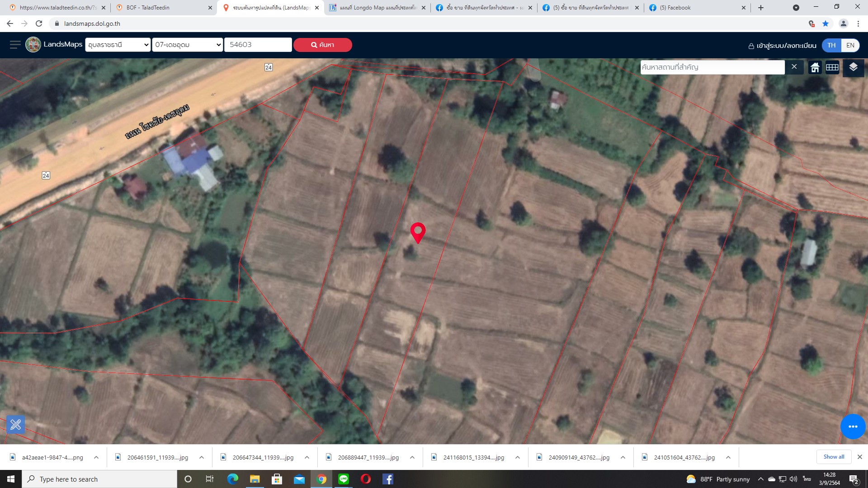The height and width of the screenshot is (488, 868).
Task: Switch language to TH
Action: tap(831, 45)
